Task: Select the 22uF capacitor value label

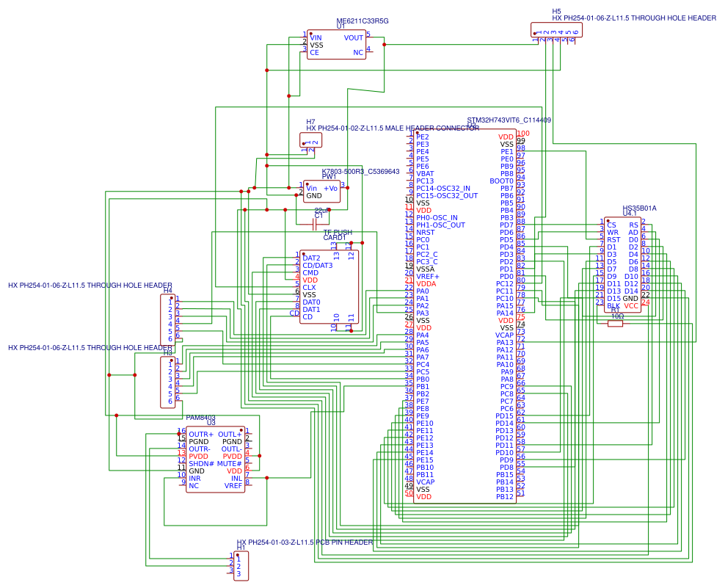Action: (322, 210)
